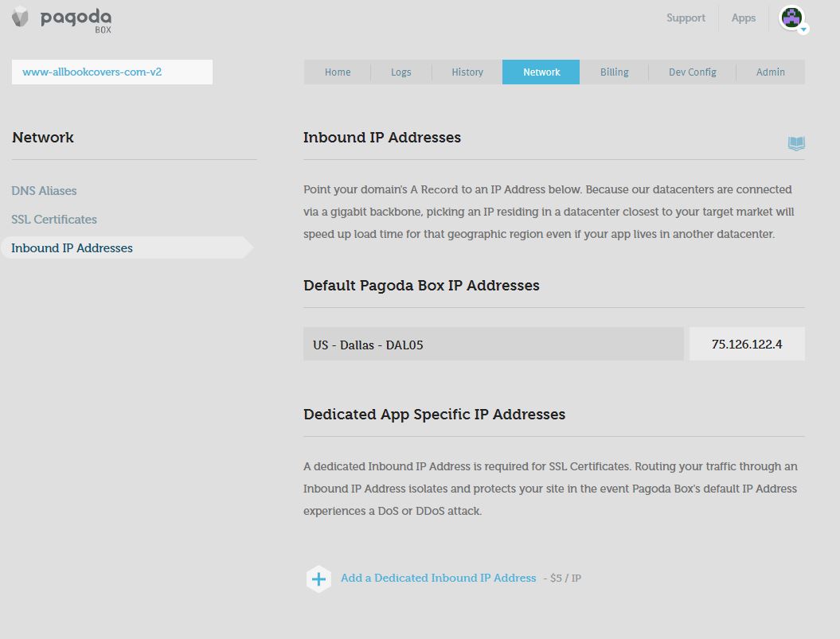Image resolution: width=840 pixels, height=639 pixels.
Task: Select the Network tab
Action: click(x=541, y=72)
